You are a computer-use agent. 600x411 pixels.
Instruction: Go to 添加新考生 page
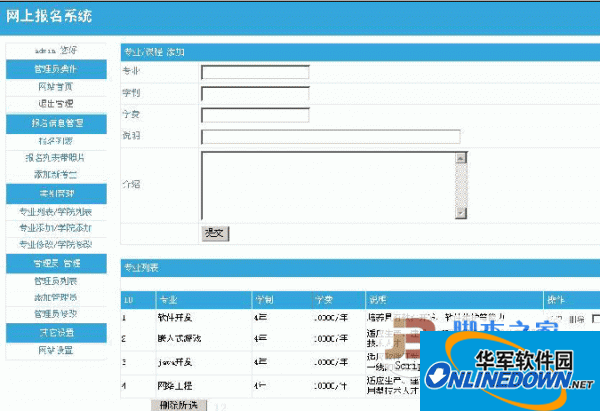point(56,175)
